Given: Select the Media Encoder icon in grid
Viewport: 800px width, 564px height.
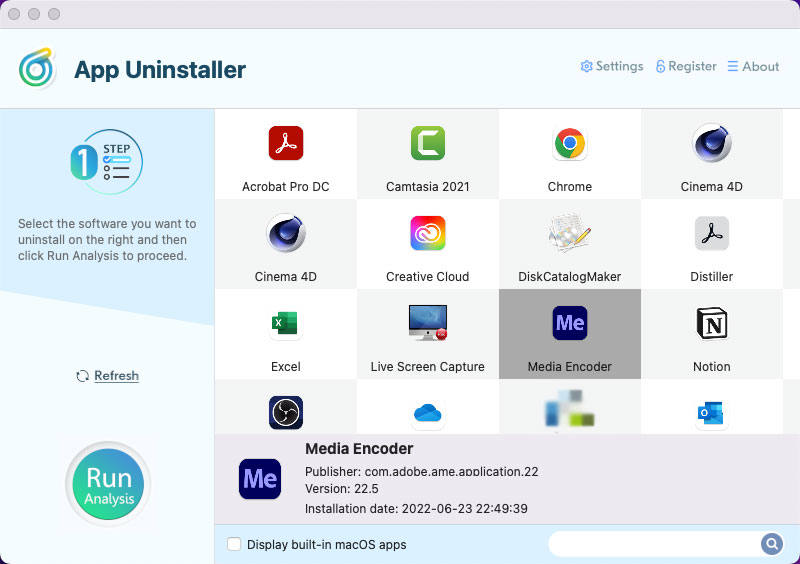Looking at the screenshot, I should (569, 323).
